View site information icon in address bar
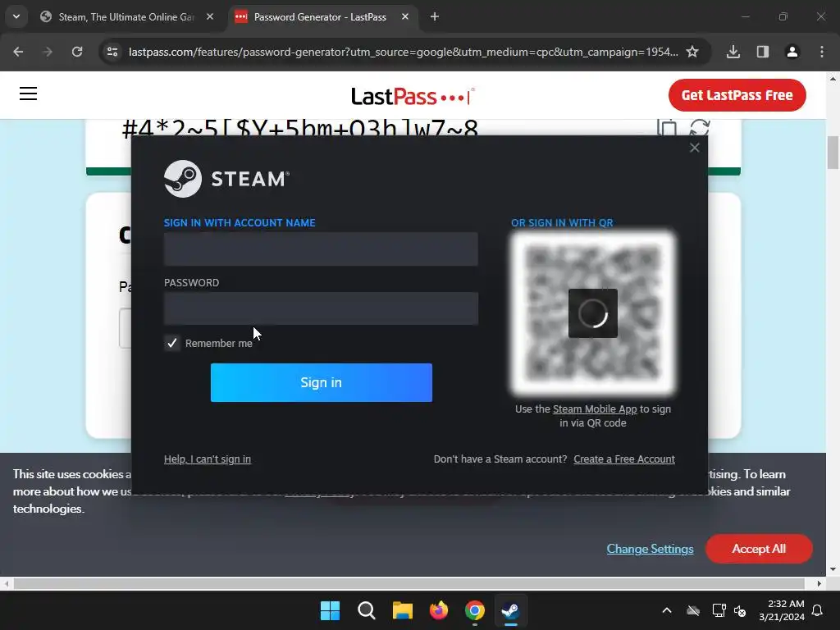Viewport: 840px width, 630px height. (x=112, y=52)
